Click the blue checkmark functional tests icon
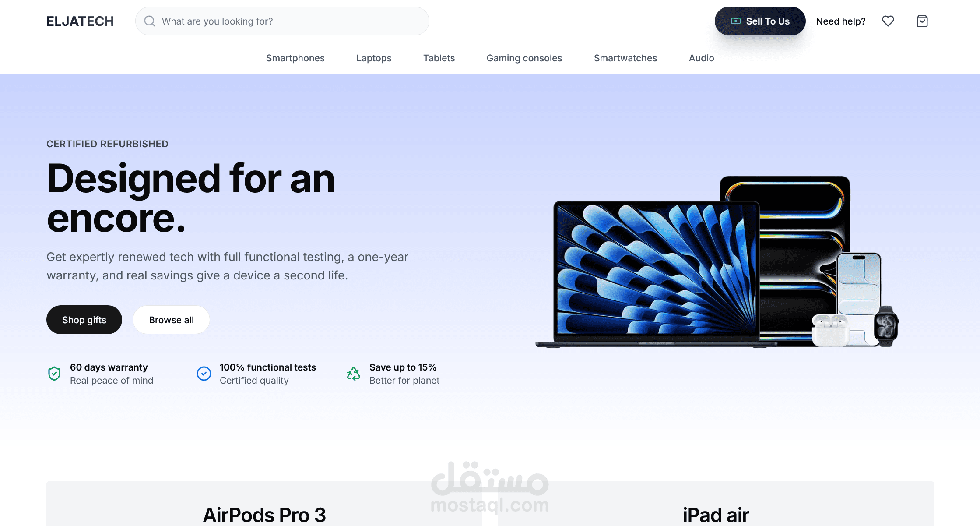This screenshot has width=980, height=526. [x=204, y=374]
